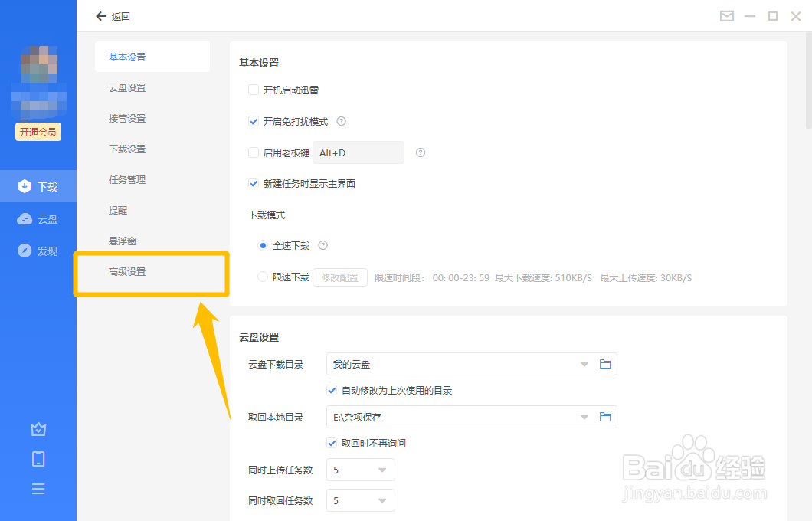Disable 新建任务时显示主界面
Screen dimensions: 812x521
(x=254, y=183)
